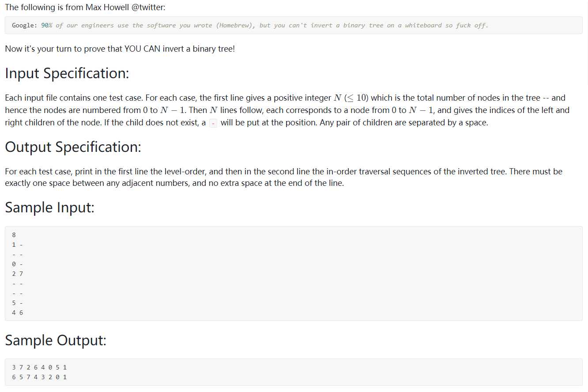Click the "5 -" line in Sample Input
The height and width of the screenshot is (392, 588).
tap(18, 303)
